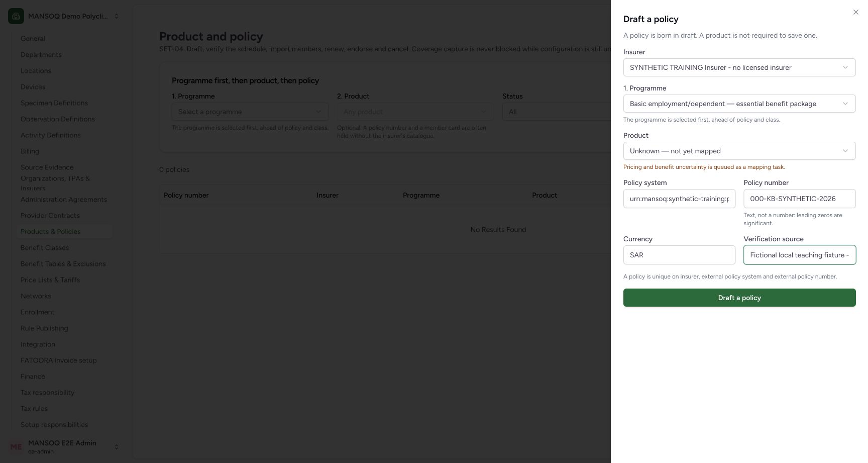Open Billing settings
This screenshot has width=868, height=463.
pos(30,151)
